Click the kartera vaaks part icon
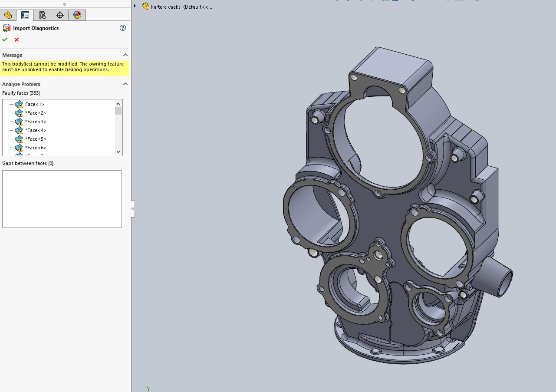The width and height of the screenshot is (556, 392). [x=145, y=7]
